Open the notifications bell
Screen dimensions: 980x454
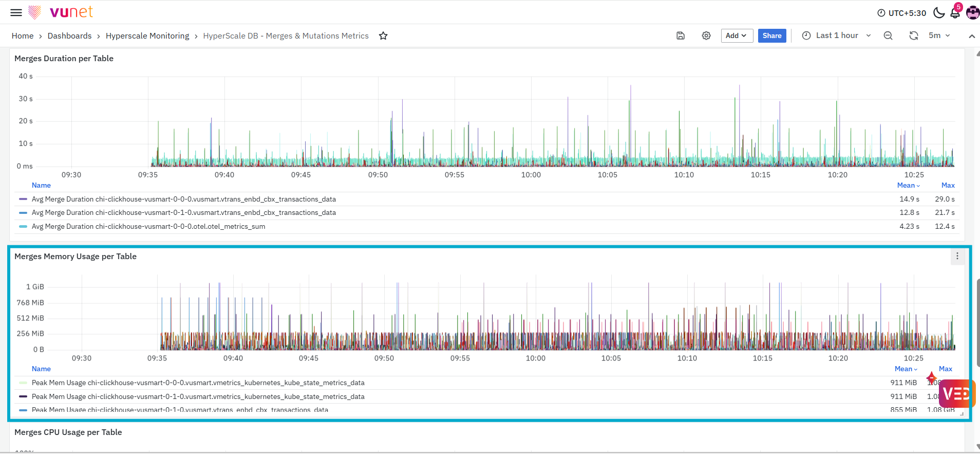pos(955,12)
